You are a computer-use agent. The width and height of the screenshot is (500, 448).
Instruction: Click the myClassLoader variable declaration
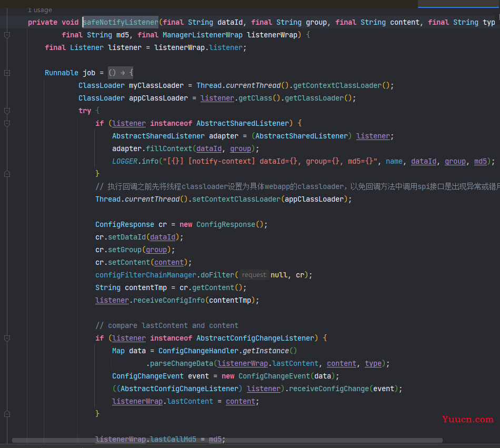(x=156, y=85)
